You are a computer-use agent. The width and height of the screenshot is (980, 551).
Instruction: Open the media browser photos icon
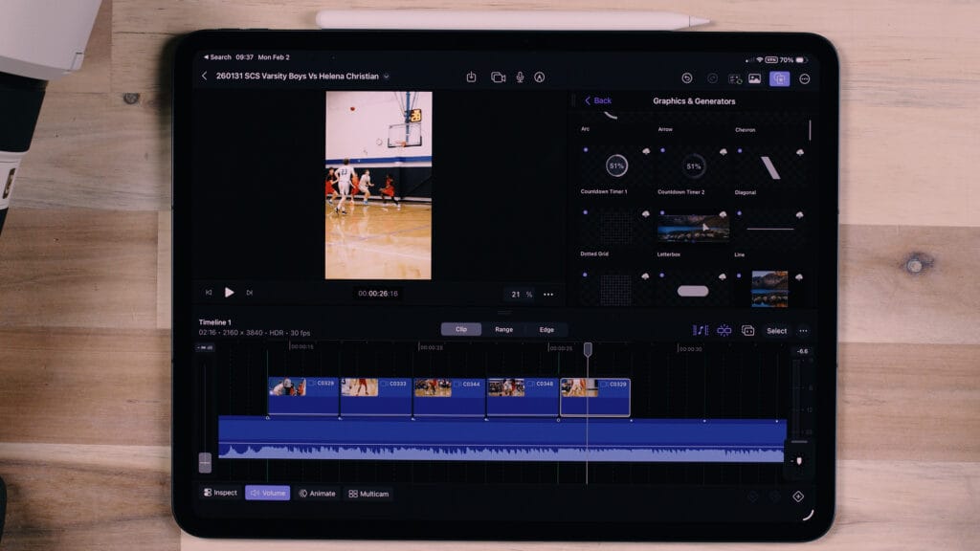coord(755,77)
